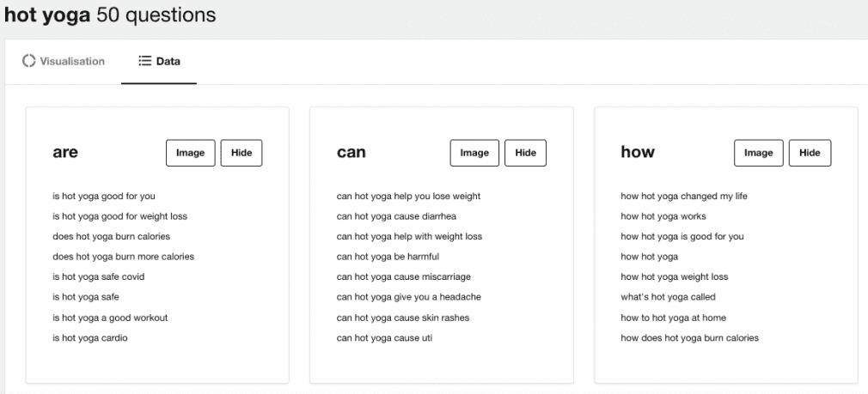Click the 'hot yoga 50 questions' title

tap(110, 15)
